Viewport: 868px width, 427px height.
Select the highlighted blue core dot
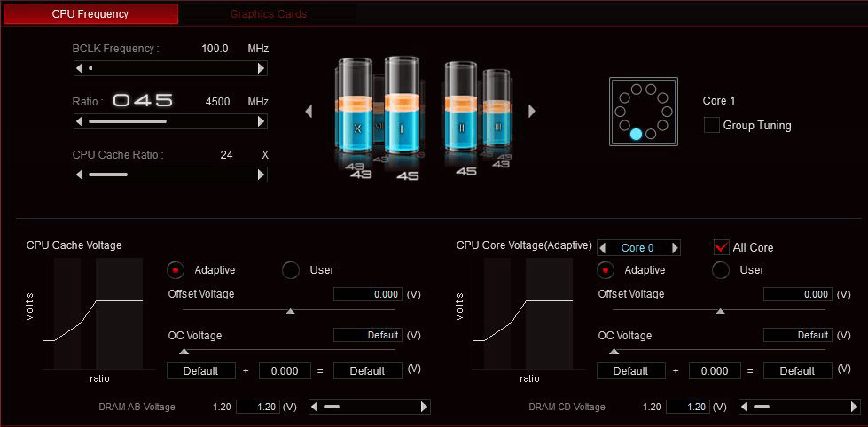(636, 135)
